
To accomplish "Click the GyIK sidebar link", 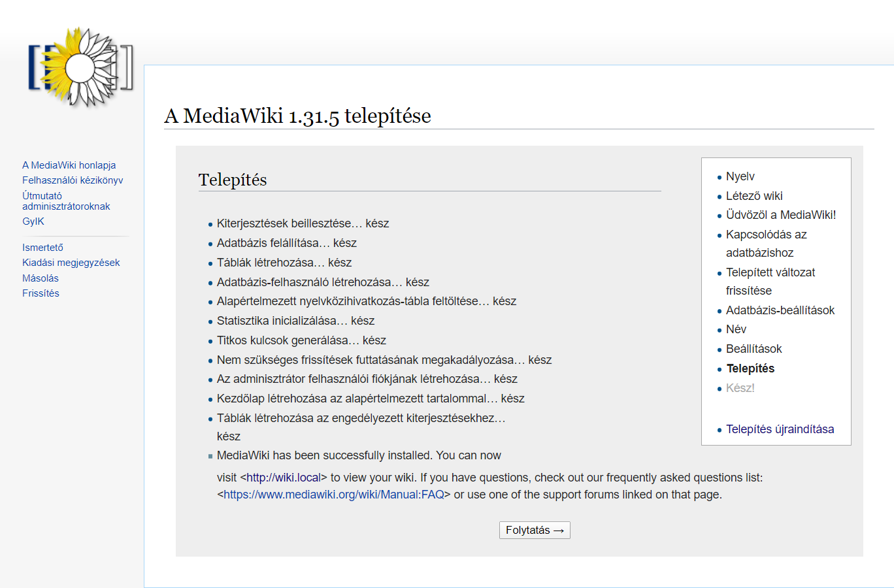I will pos(33,221).
